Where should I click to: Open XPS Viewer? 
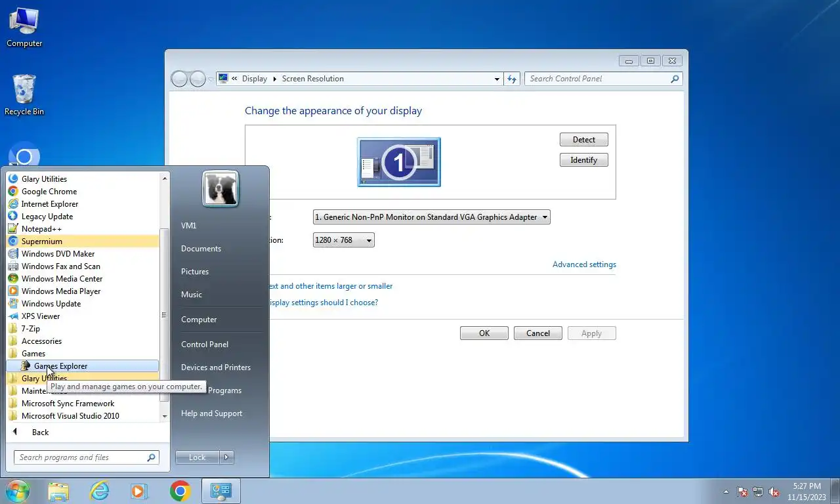[83, 316]
